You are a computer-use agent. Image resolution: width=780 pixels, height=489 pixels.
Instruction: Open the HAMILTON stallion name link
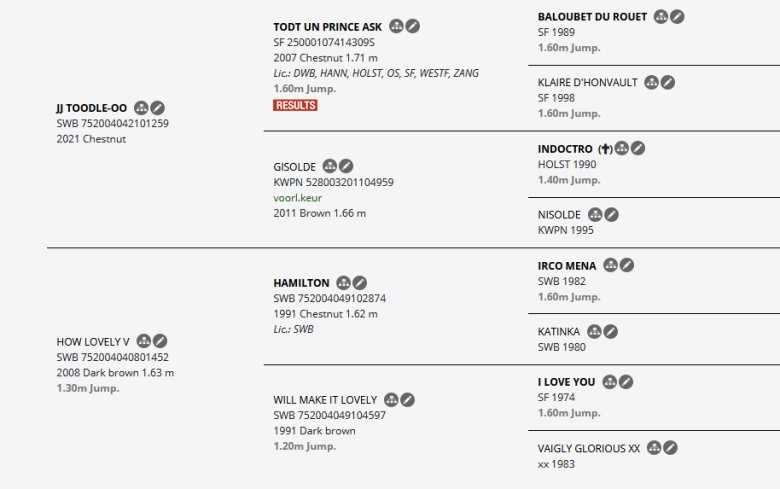pos(301,283)
